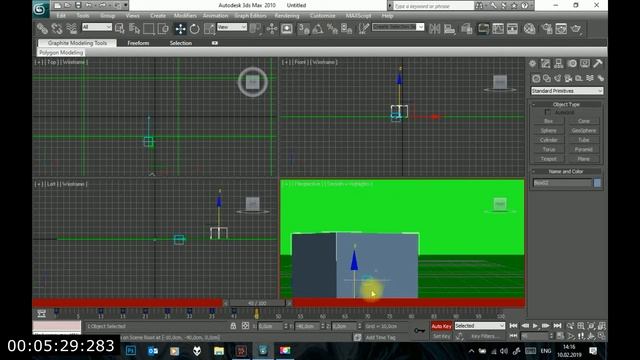Go to the start frame button

tap(513, 326)
